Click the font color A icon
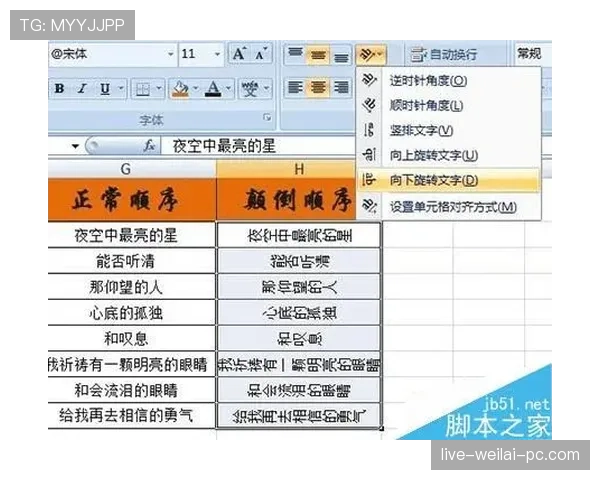Screen dimensions: 600x480 (x=213, y=89)
